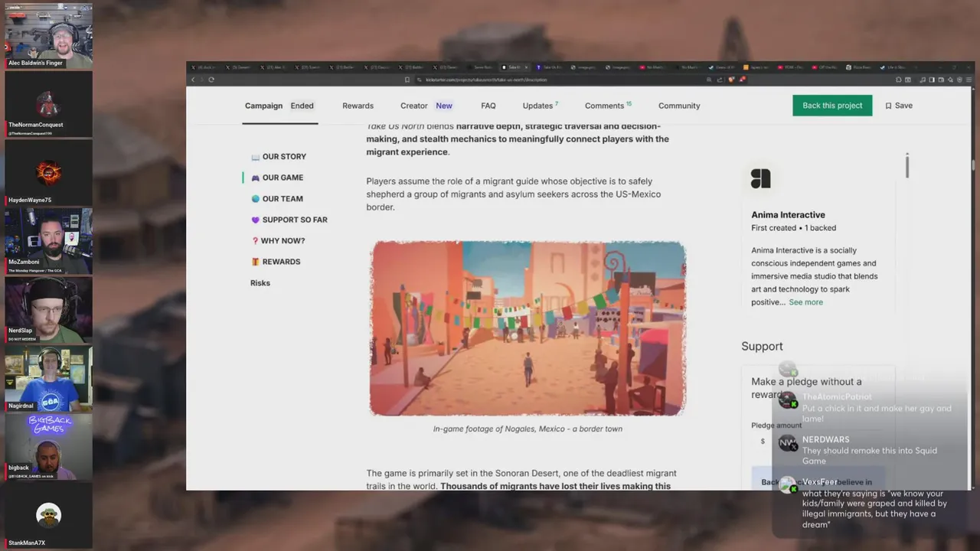Click the browser address bar URL
Viewport: 980px width, 551px height.
point(486,80)
